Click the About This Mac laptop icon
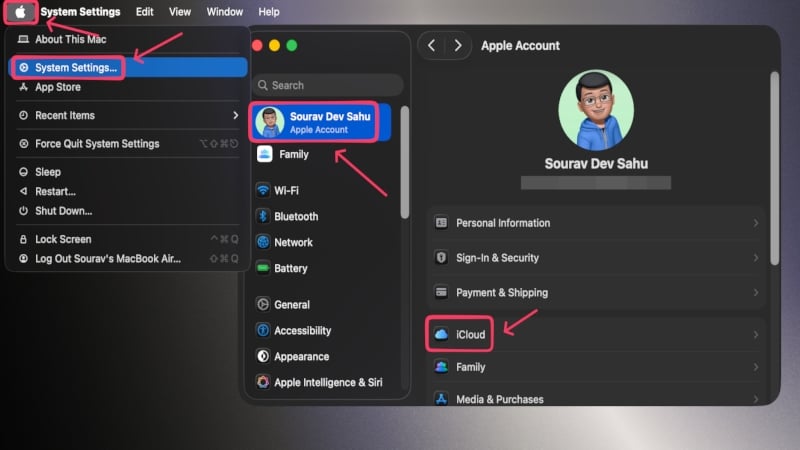The image size is (800, 450). (23, 39)
